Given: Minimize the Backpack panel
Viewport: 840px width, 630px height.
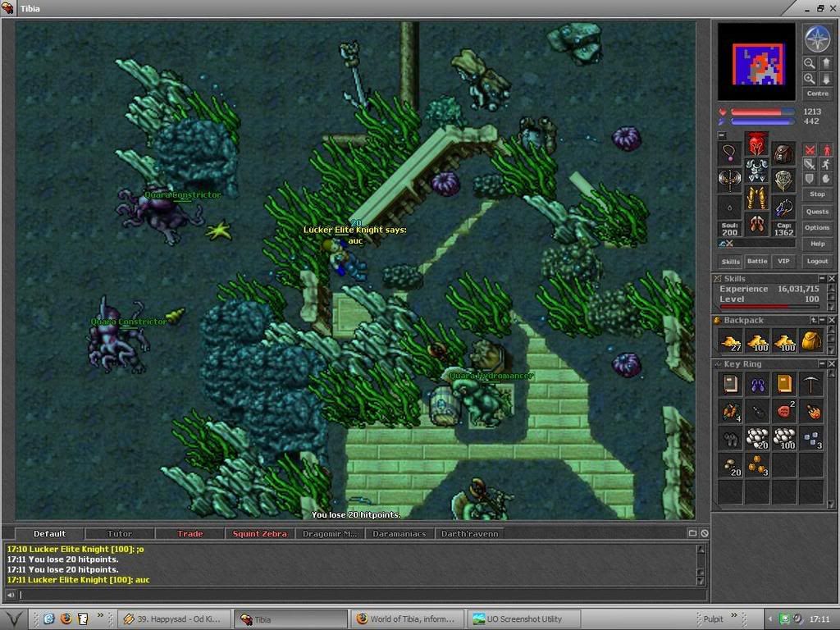Looking at the screenshot, I should (822, 321).
